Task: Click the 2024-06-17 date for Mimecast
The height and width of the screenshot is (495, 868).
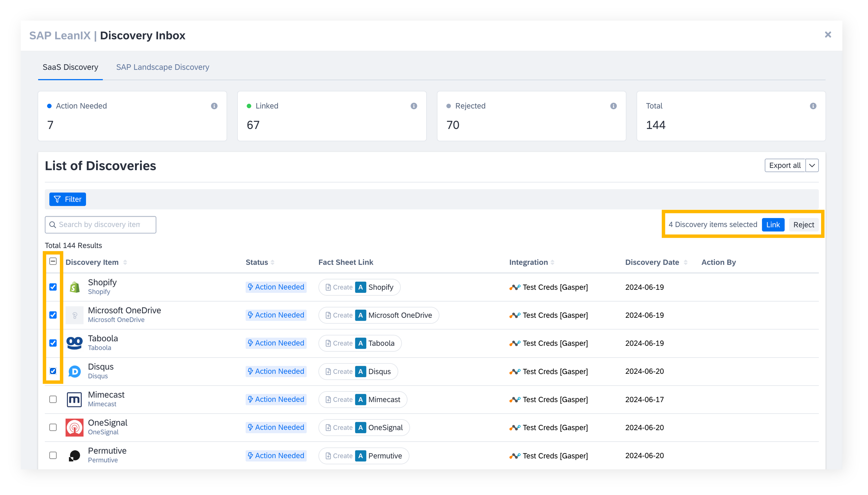Action: pos(644,399)
